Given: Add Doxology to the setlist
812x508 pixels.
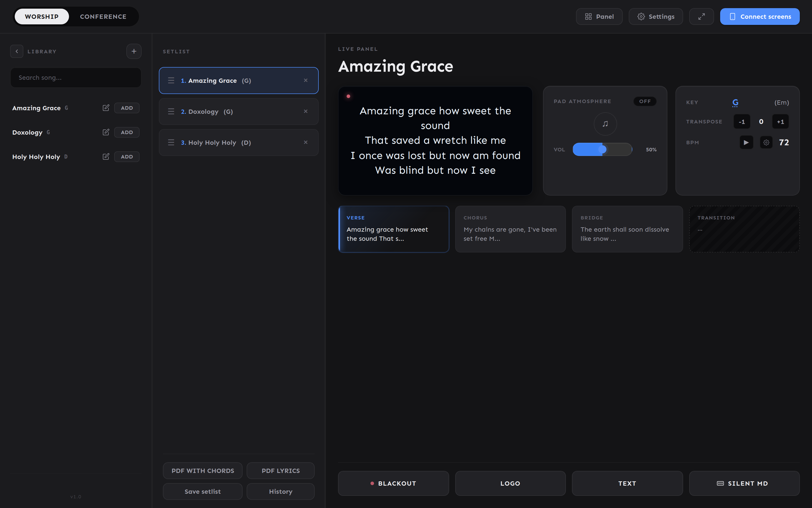Looking at the screenshot, I should click(x=127, y=132).
